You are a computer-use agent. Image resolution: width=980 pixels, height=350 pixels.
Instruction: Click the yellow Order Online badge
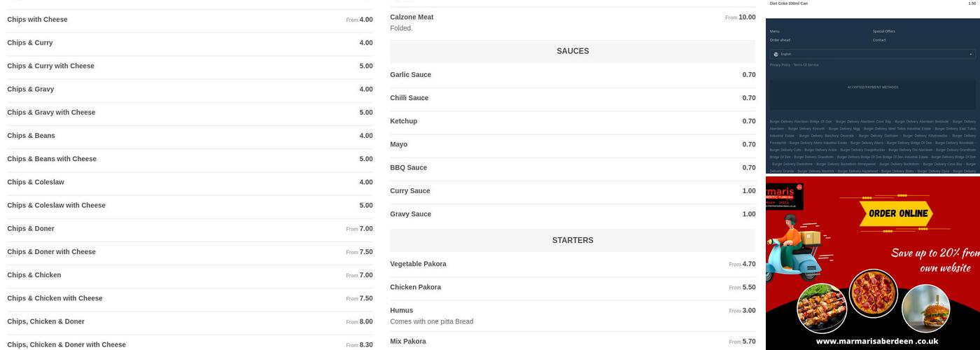898,213
